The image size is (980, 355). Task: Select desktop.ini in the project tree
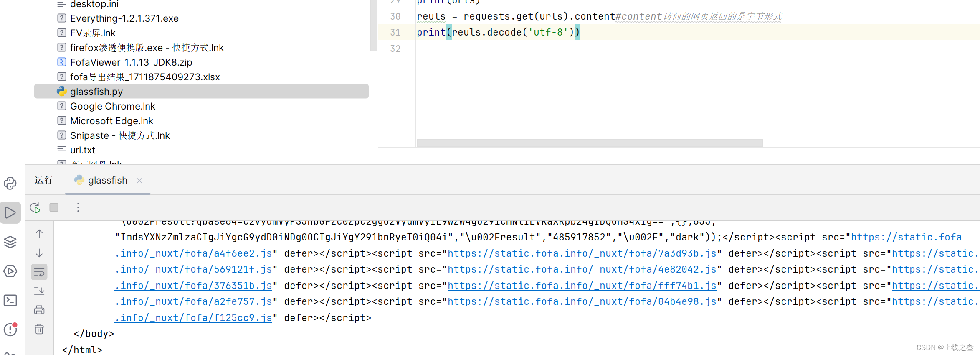(94, 4)
